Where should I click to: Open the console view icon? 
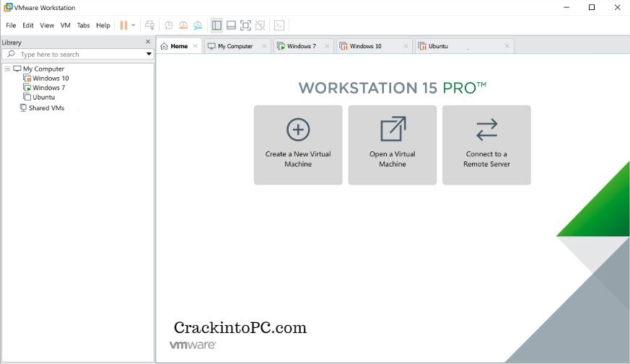coord(279,25)
